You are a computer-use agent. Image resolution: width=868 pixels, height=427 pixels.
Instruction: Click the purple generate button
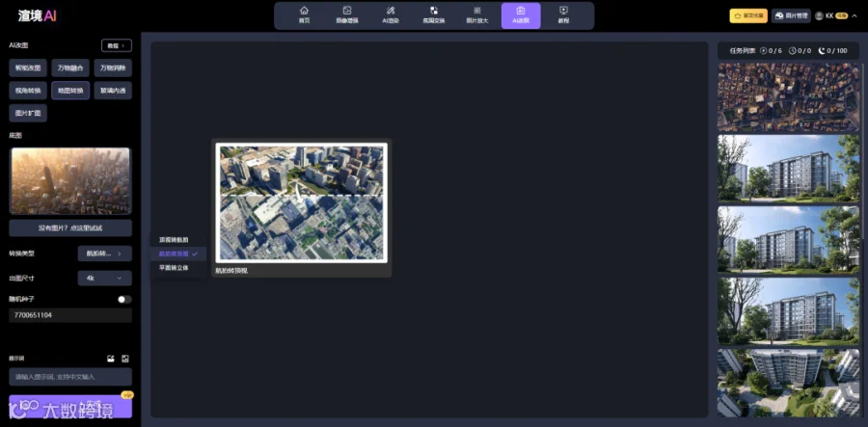point(70,406)
